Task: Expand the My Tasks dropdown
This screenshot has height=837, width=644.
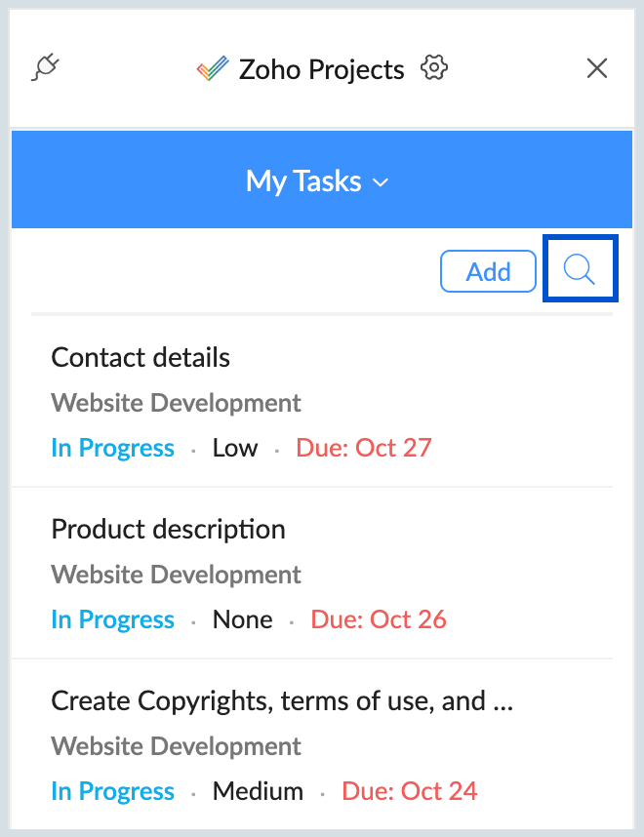Action: click(317, 181)
